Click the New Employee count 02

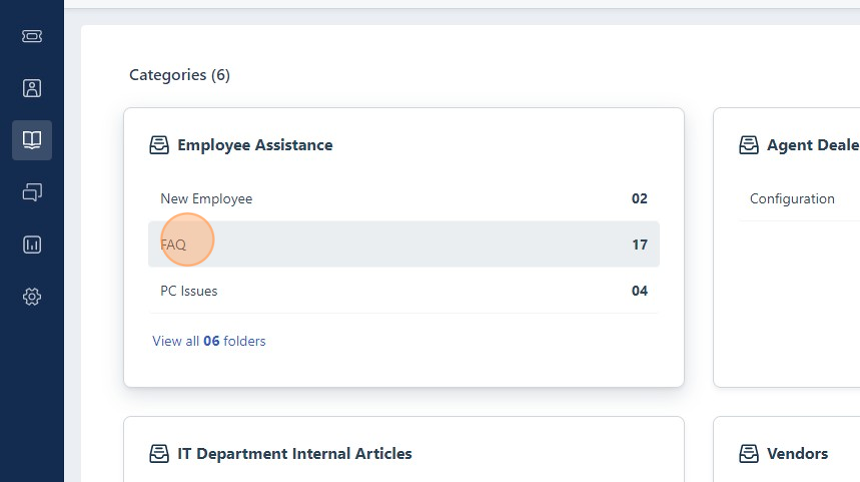click(x=640, y=199)
